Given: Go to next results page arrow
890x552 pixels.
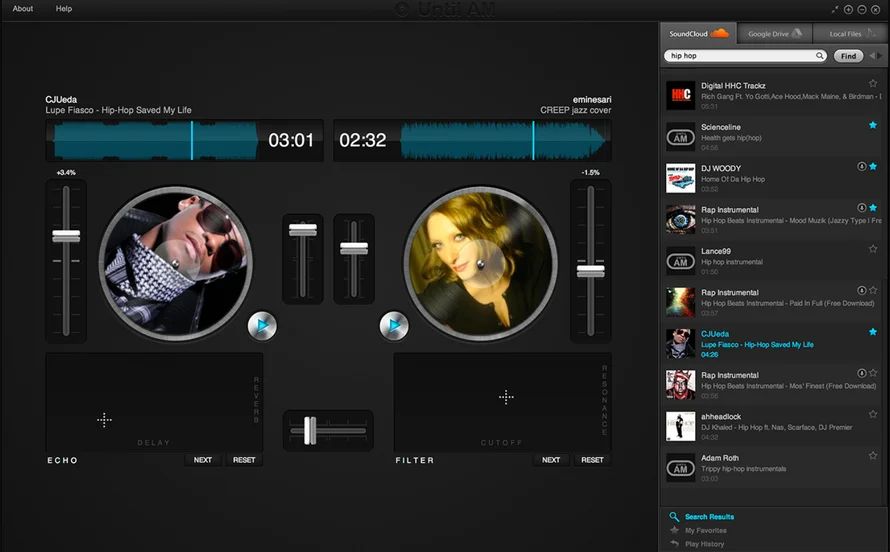Looking at the screenshot, I should click(880, 56).
